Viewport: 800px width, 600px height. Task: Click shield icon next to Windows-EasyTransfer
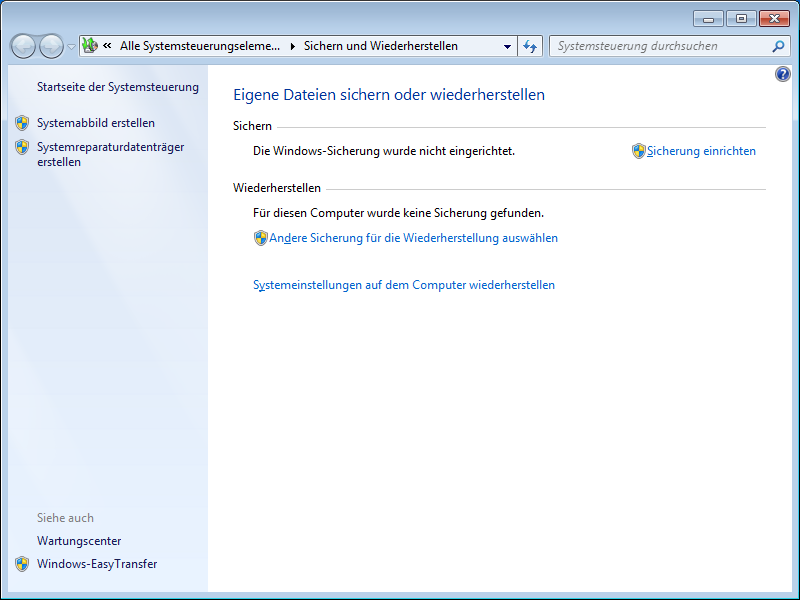pos(22,564)
